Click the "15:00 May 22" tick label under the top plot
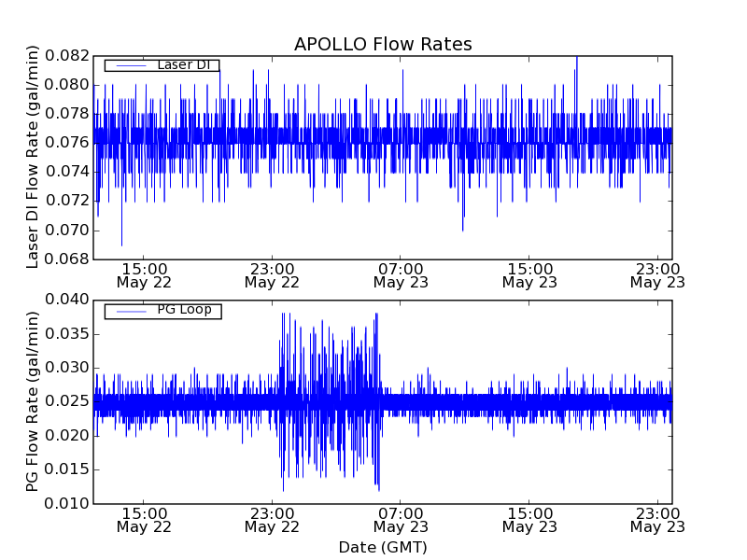The height and width of the screenshot is (560, 747). [143, 274]
